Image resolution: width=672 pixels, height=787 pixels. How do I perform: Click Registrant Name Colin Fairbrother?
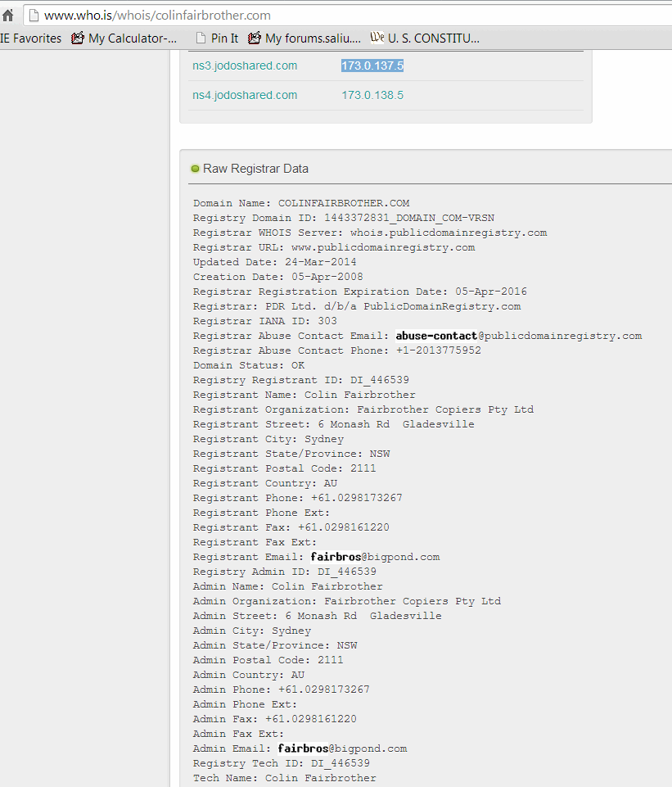click(304, 395)
